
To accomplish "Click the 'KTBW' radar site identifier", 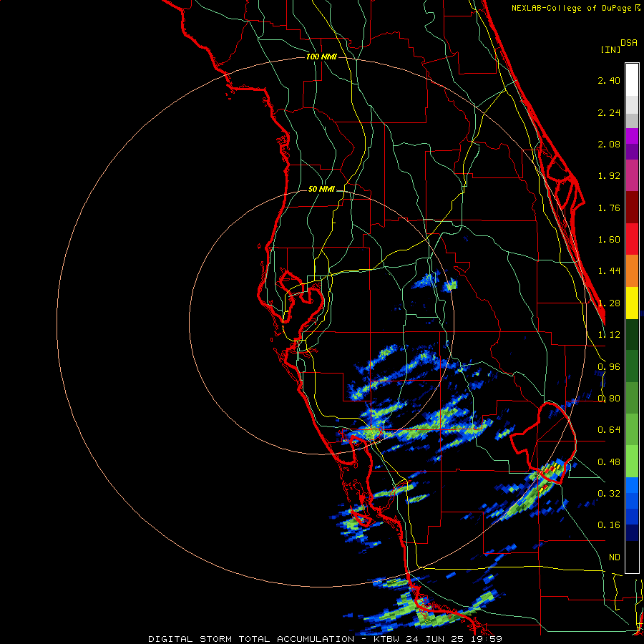I will 386,639.
